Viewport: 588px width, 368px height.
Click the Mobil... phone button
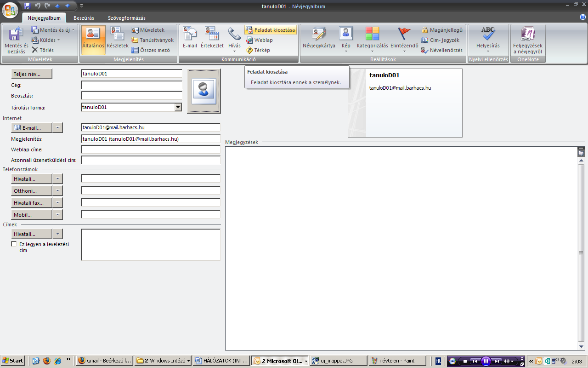tap(32, 214)
